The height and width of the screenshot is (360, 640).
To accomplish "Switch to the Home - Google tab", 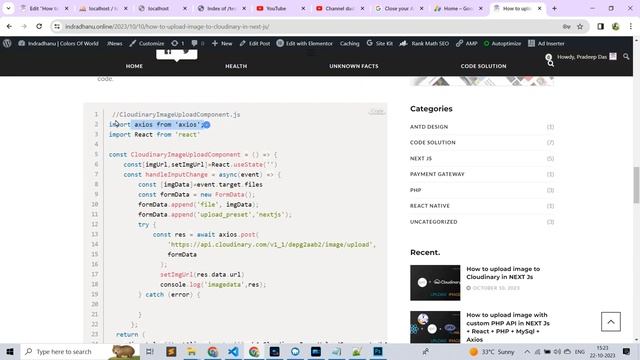I will (x=454, y=8).
